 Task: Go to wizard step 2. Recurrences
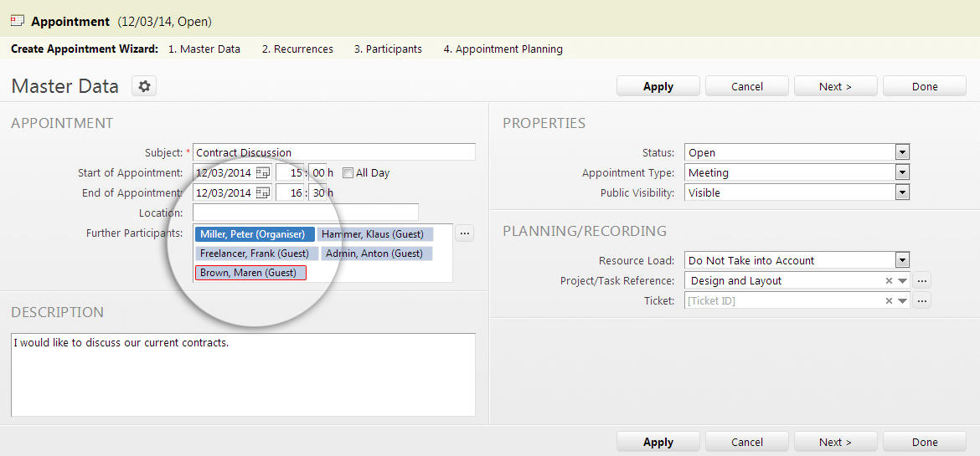[x=297, y=49]
